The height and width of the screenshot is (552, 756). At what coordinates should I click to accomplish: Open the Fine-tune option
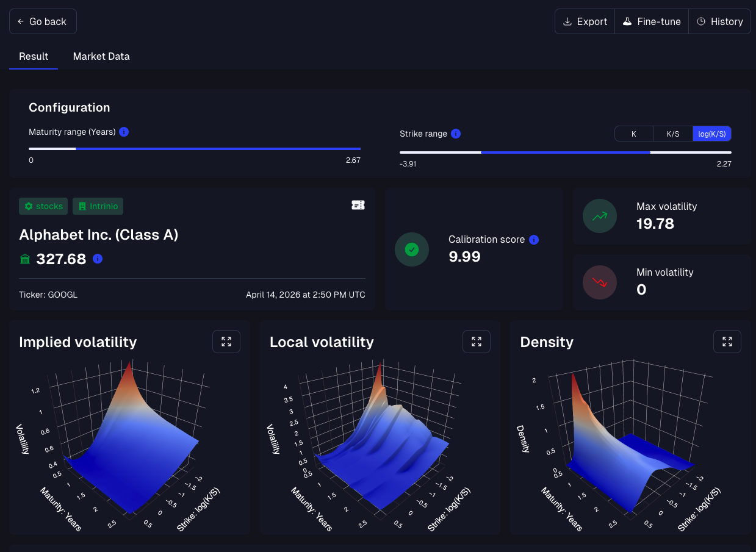652,21
